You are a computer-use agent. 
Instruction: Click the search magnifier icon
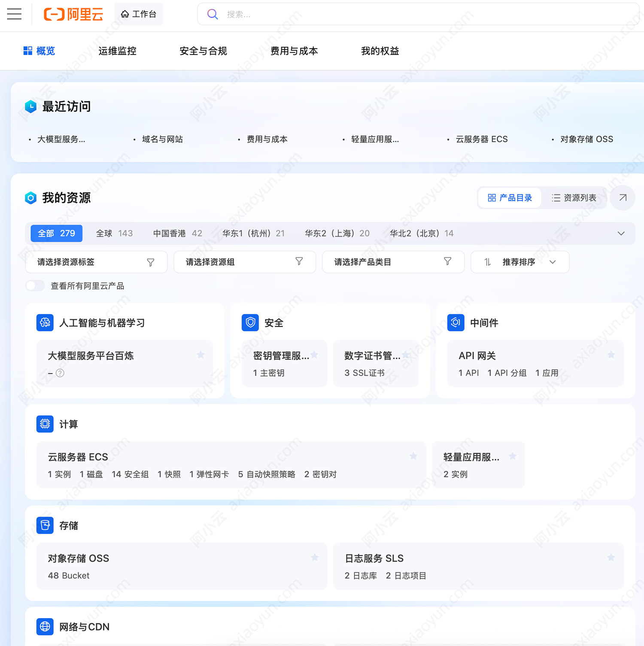(213, 14)
